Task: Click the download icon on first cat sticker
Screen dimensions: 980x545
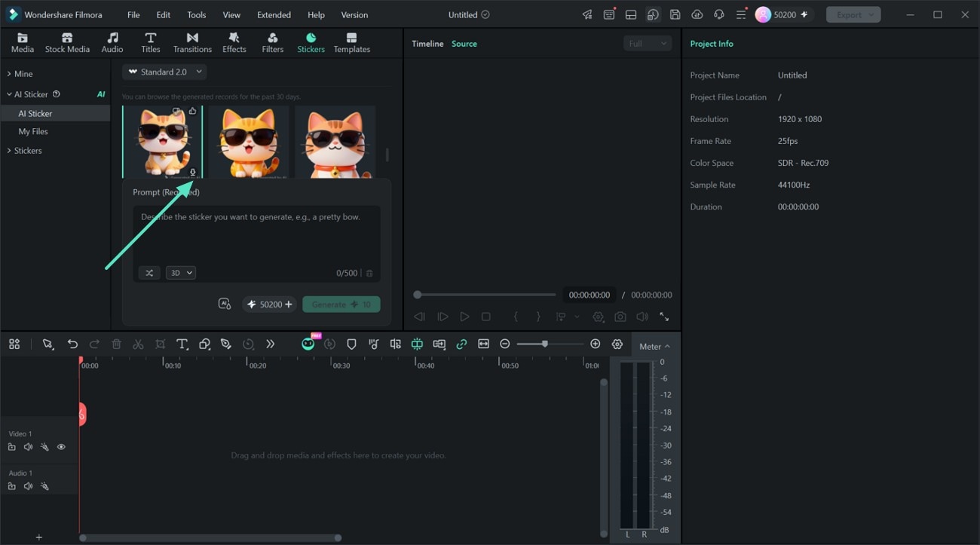Action: point(192,173)
